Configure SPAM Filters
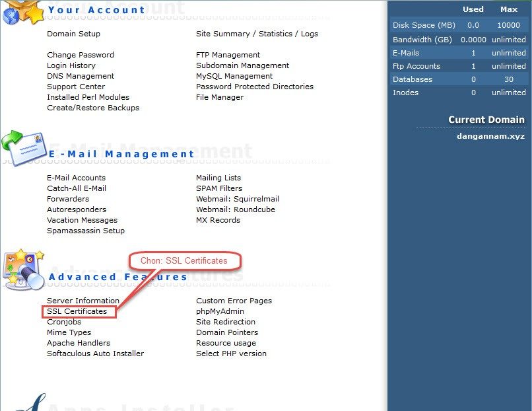This screenshot has height=411, width=532. (x=218, y=188)
